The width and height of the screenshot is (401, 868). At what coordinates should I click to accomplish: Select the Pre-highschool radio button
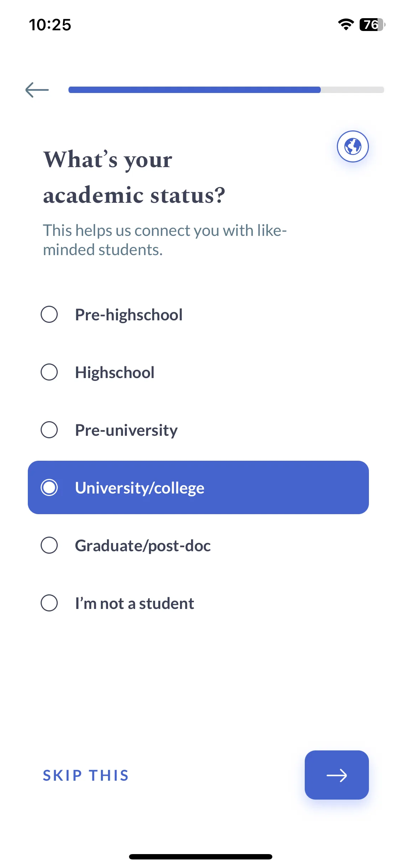click(49, 314)
